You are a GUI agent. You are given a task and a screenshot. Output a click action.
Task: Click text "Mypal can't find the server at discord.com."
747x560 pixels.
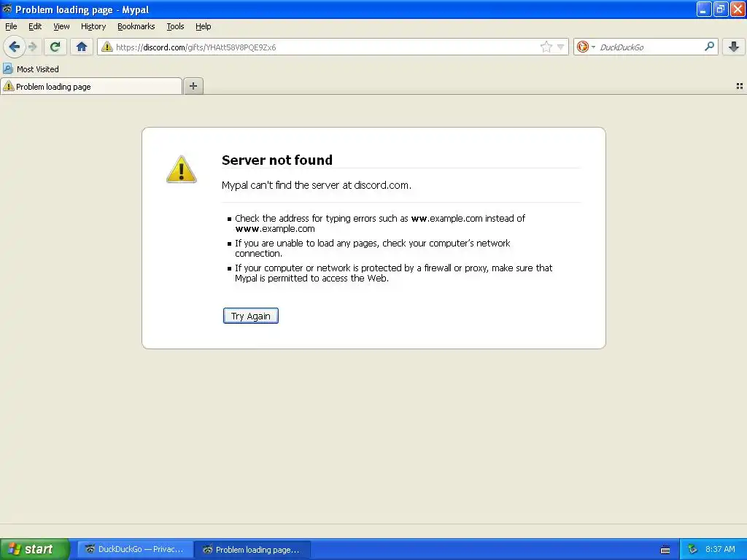317,185
